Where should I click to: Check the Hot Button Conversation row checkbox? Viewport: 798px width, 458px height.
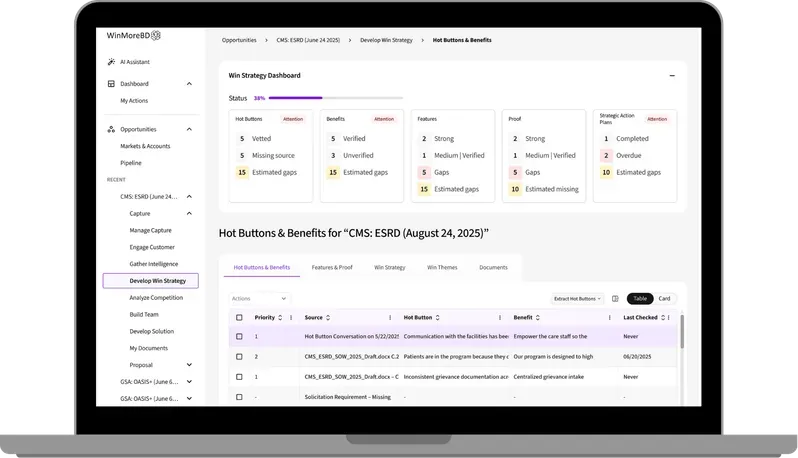(x=239, y=336)
